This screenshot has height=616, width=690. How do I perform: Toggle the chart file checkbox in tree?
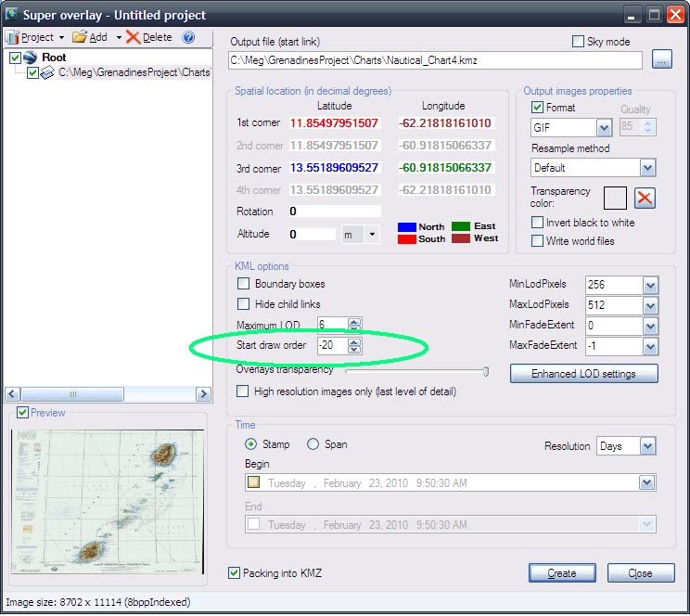32,72
